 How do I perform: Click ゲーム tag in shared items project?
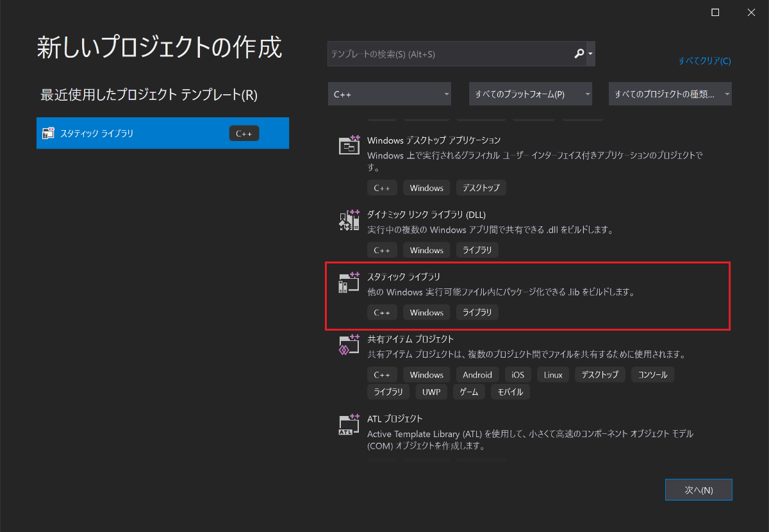click(469, 392)
